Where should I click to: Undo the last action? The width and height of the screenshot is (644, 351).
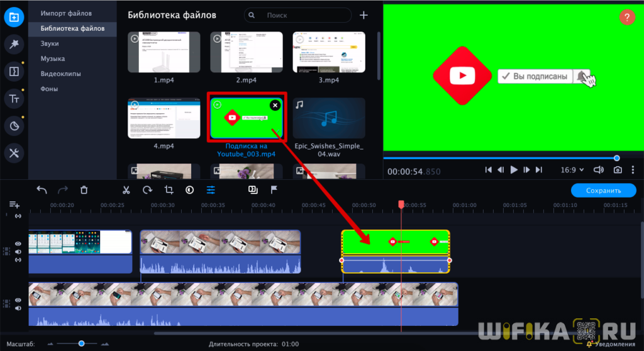[42, 190]
